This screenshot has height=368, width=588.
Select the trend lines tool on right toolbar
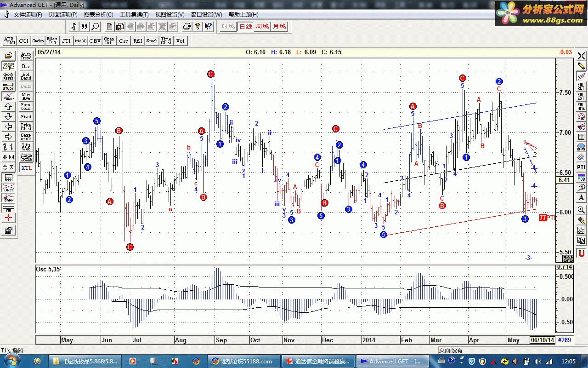click(x=582, y=76)
